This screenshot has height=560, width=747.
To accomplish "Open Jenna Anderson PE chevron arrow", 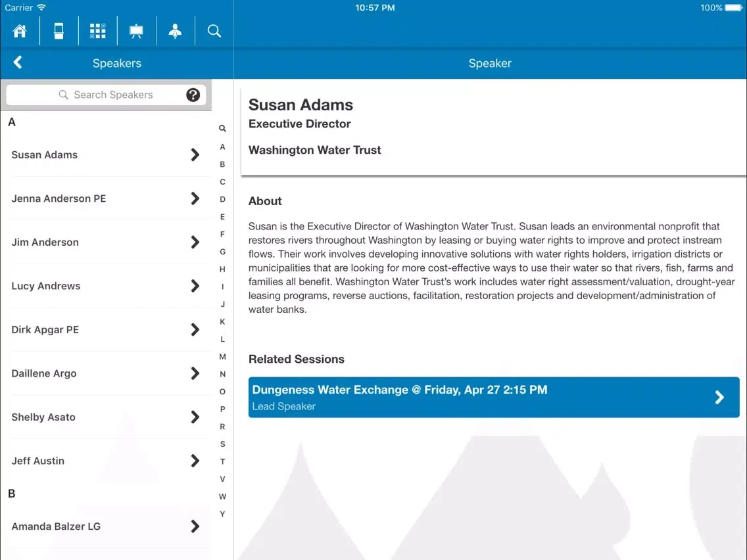I will [195, 198].
